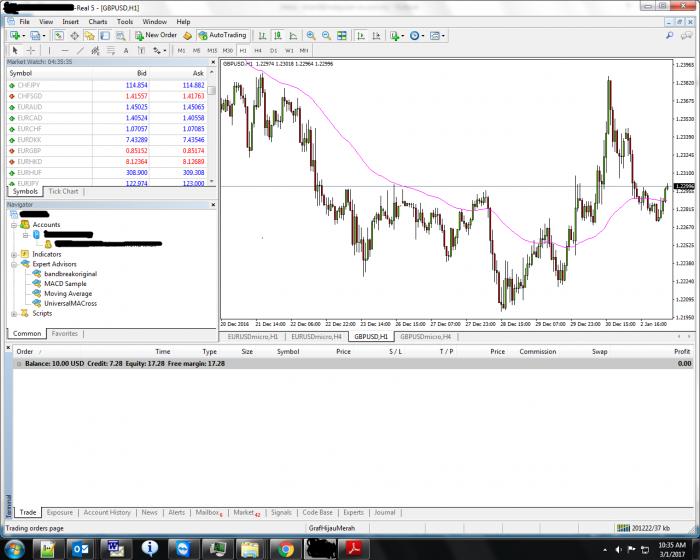This screenshot has height=560, width=700.
Task: Open the Arrows objects dropdown
Action: (159, 50)
